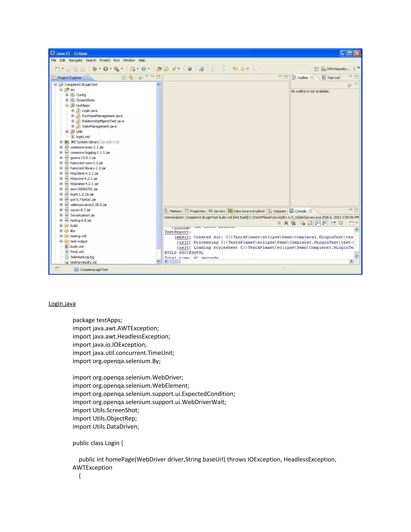Maximize the editor area
The width and height of the screenshot is (411, 532).
point(286,77)
